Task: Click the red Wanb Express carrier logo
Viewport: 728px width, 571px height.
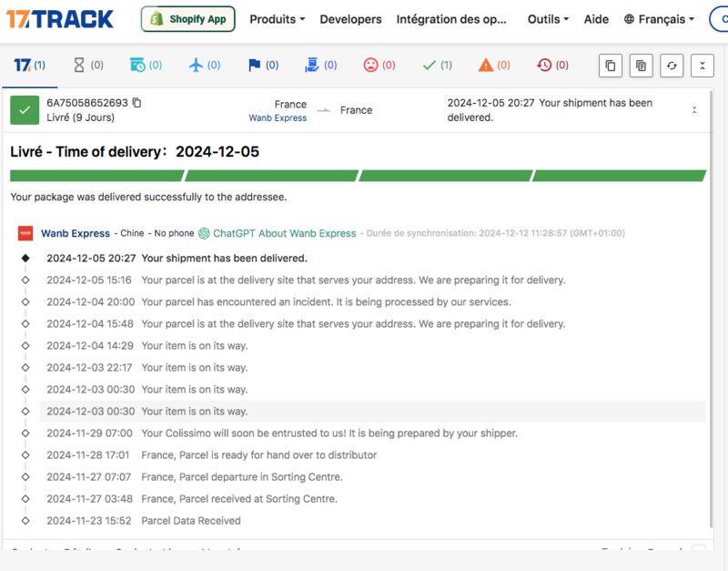Action: [25, 233]
